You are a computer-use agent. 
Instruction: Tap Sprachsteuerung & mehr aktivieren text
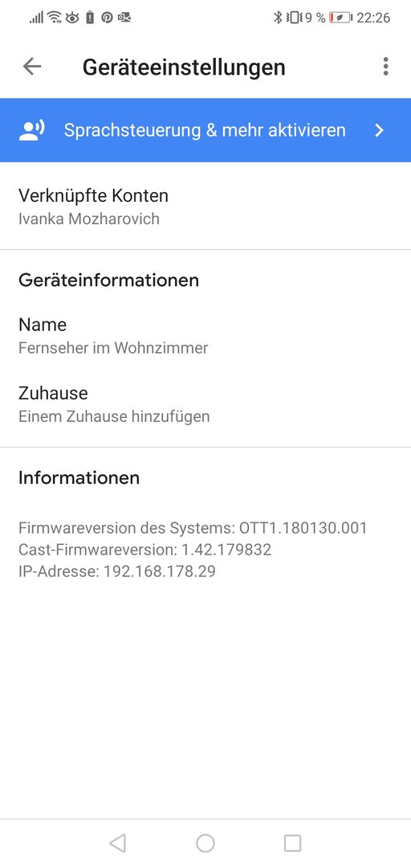click(x=205, y=130)
